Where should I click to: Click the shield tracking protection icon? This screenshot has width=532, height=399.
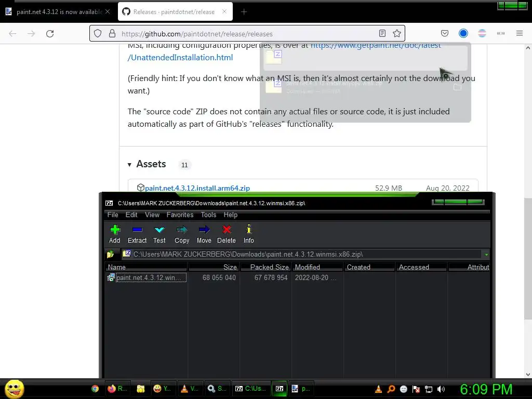pos(98,34)
